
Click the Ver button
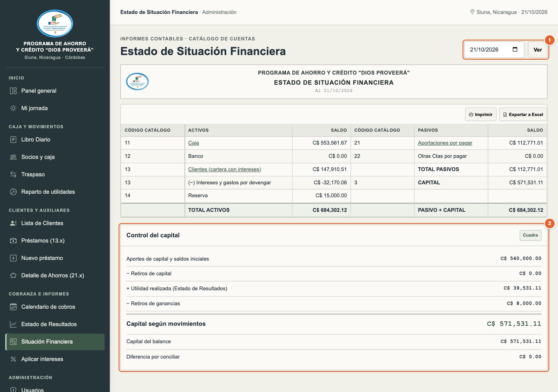tap(537, 50)
